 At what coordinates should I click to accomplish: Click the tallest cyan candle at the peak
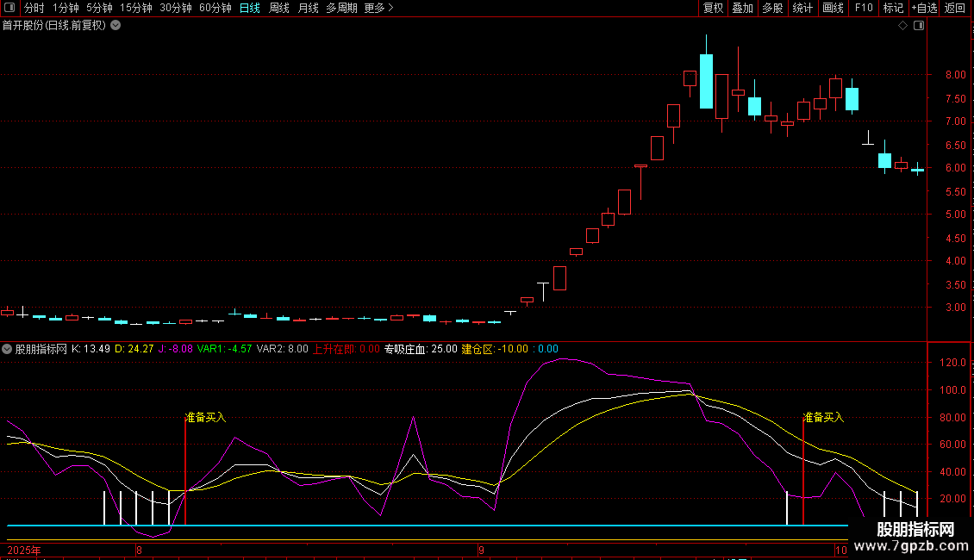pos(706,81)
